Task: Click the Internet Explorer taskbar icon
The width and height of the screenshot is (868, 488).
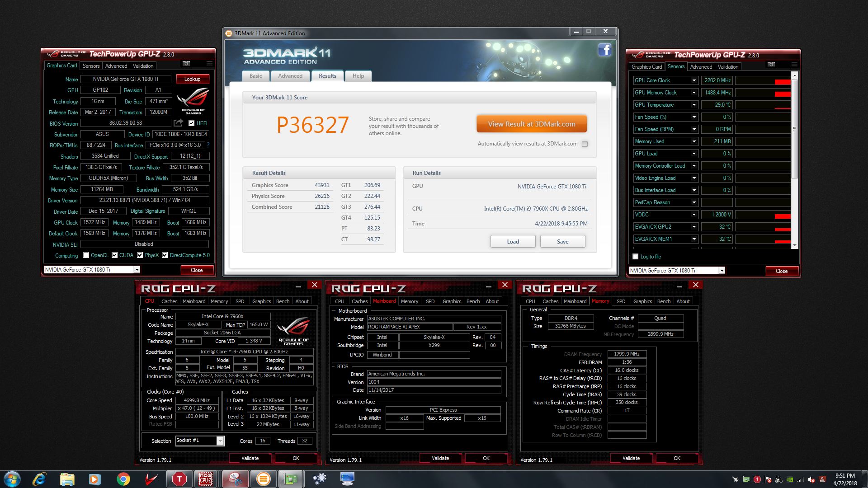Action: 39,479
